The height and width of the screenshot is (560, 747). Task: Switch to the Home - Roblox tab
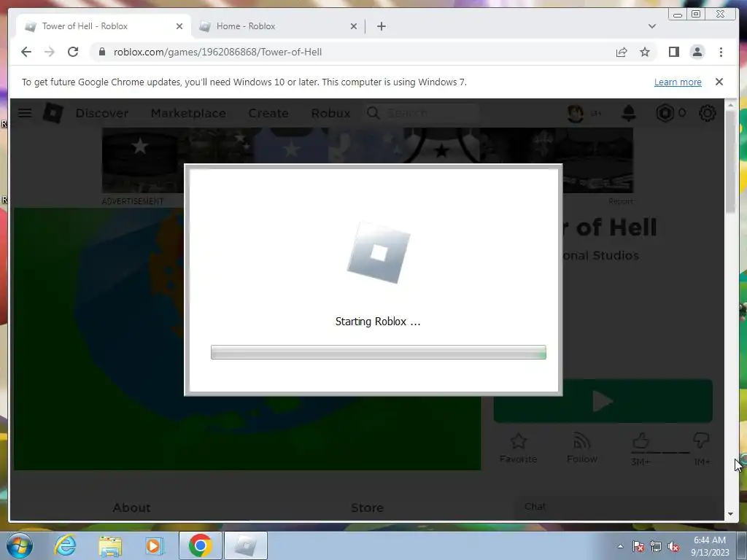tap(278, 26)
